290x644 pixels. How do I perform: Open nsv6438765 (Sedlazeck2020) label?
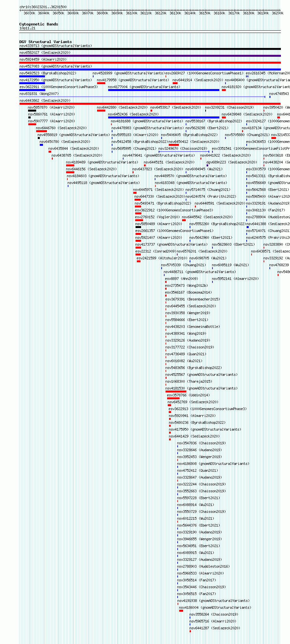point(77,155)
